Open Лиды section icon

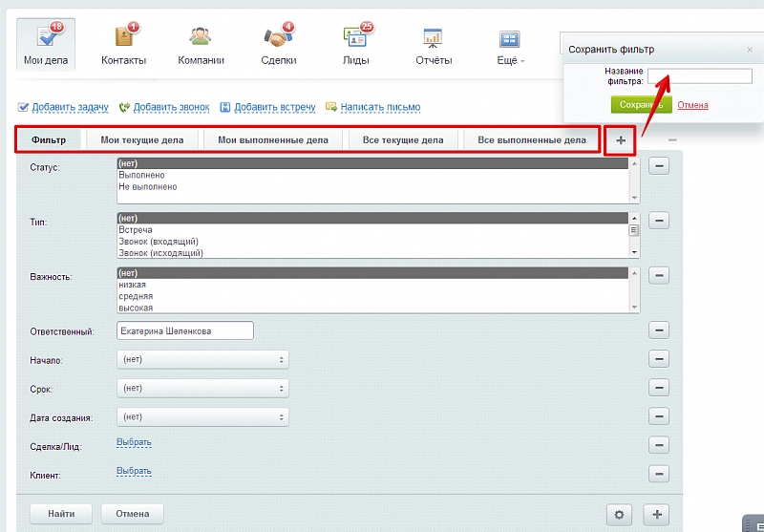(356, 39)
